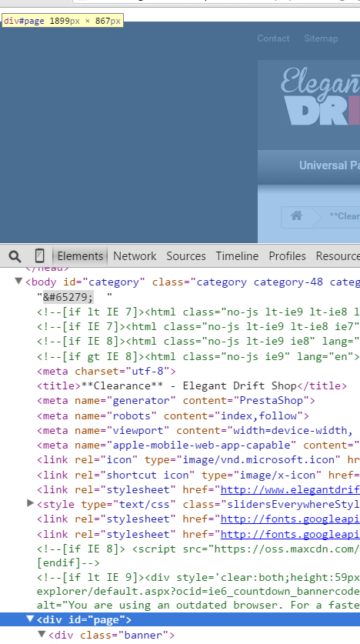This screenshot has width=360, height=644.
Task: Select the Profiles tab
Action: (x=288, y=256)
